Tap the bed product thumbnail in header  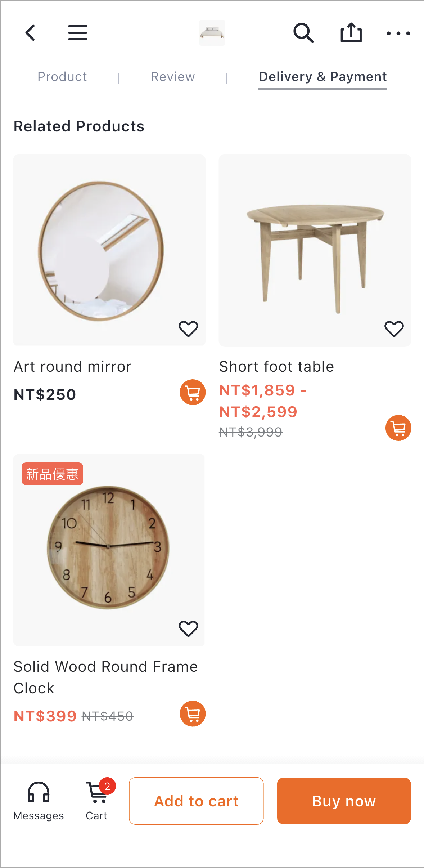tap(212, 33)
